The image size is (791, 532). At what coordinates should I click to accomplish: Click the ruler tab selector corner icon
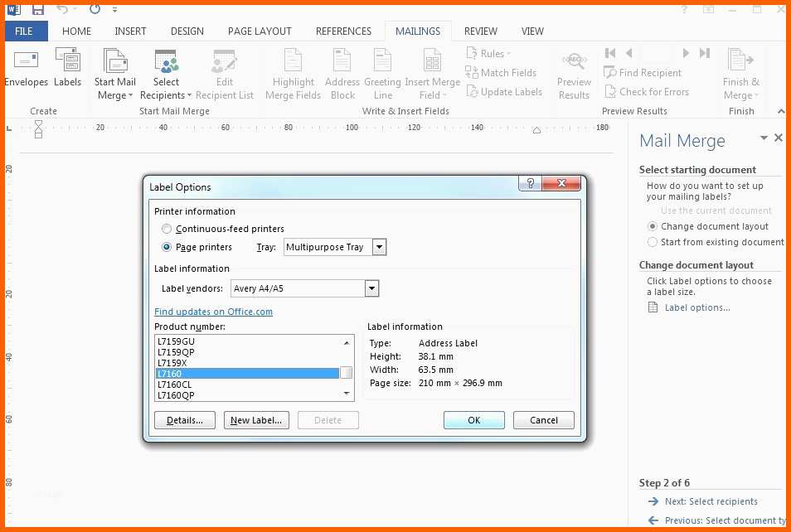tap(8, 128)
